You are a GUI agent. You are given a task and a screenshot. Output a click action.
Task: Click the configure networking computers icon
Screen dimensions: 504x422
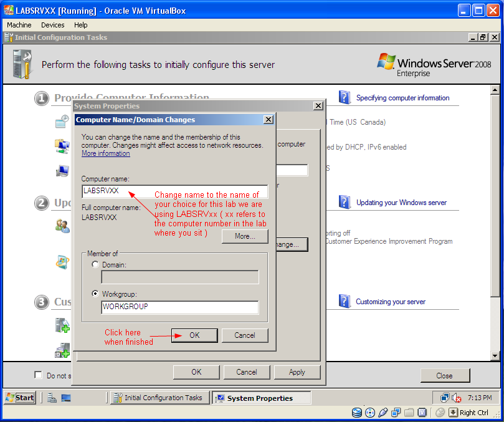click(x=62, y=146)
